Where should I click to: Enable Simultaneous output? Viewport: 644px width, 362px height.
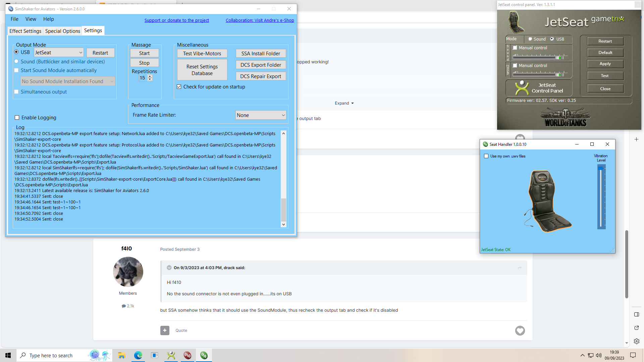(16, 92)
